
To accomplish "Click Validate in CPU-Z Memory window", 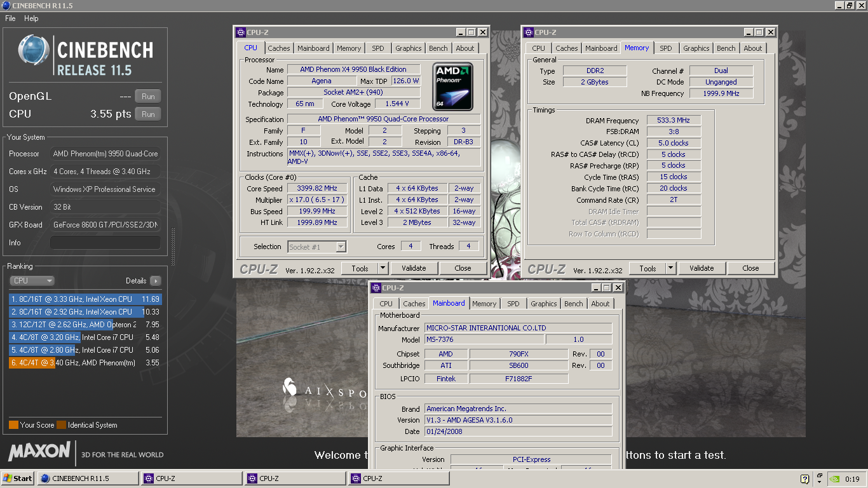I will coord(702,268).
